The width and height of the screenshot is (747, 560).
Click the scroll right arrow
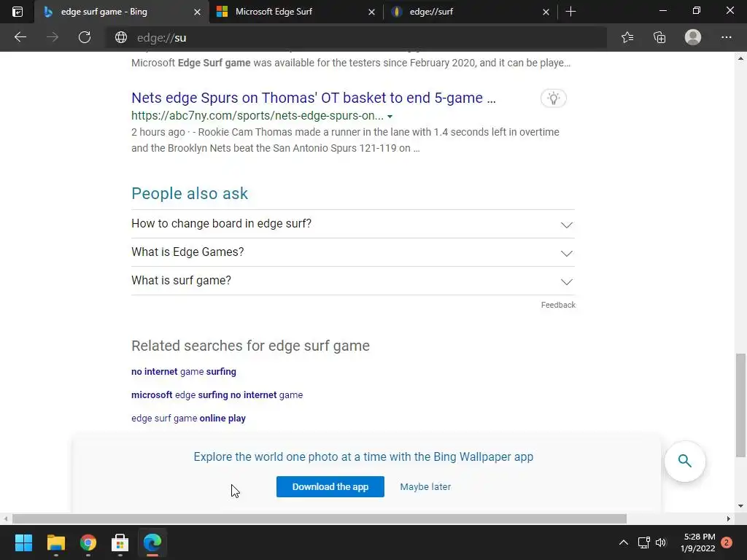coord(729,518)
